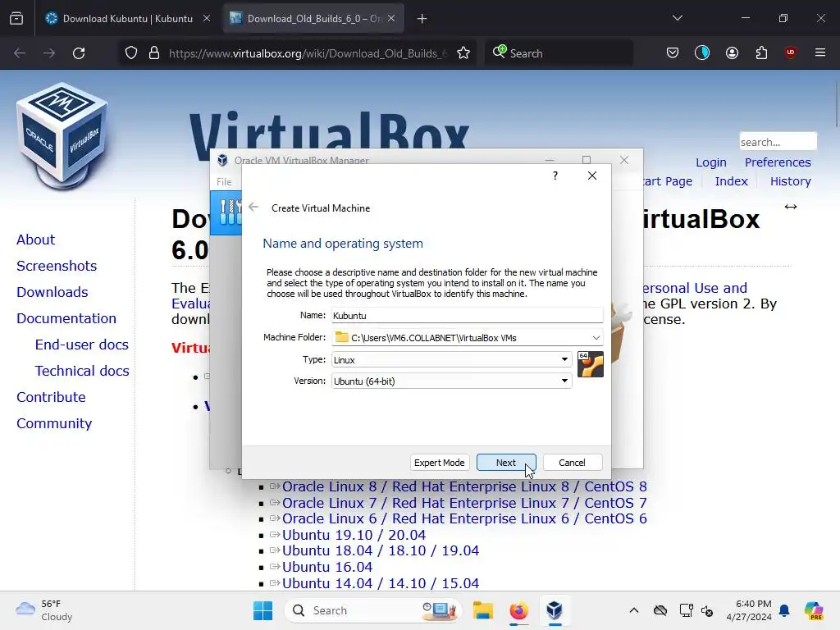Open the Firefox account icon
The width and height of the screenshot is (840, 630).
732,52
